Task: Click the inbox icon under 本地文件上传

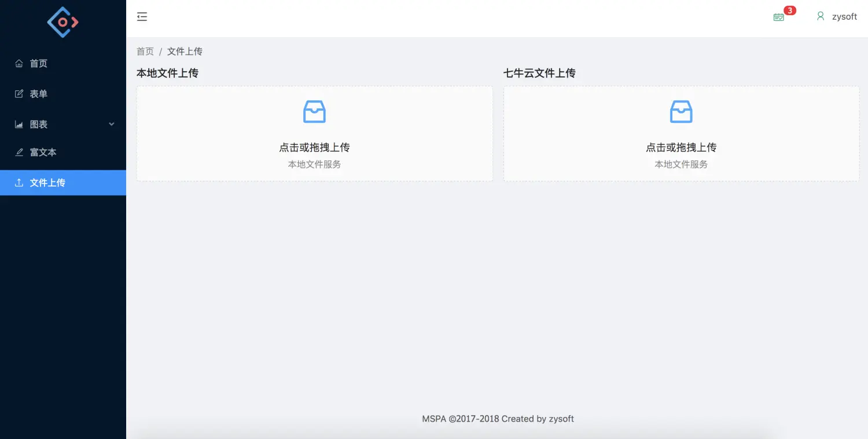Action: click(314, 111)
